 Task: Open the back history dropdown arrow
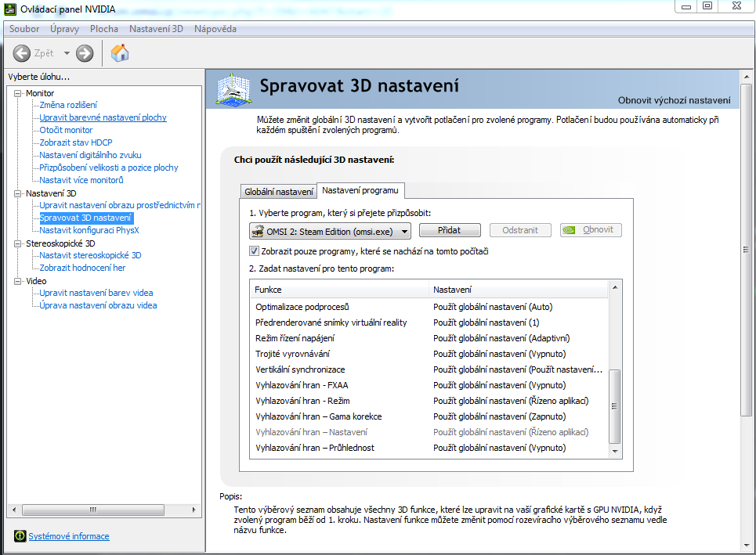click(x=67, y=53)
